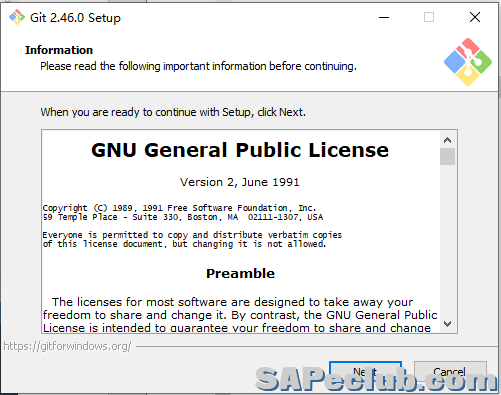The width and height of the screenshot is (501, 395).
Task: Click the GNU General Public License heading
Action: coord(240,150)
